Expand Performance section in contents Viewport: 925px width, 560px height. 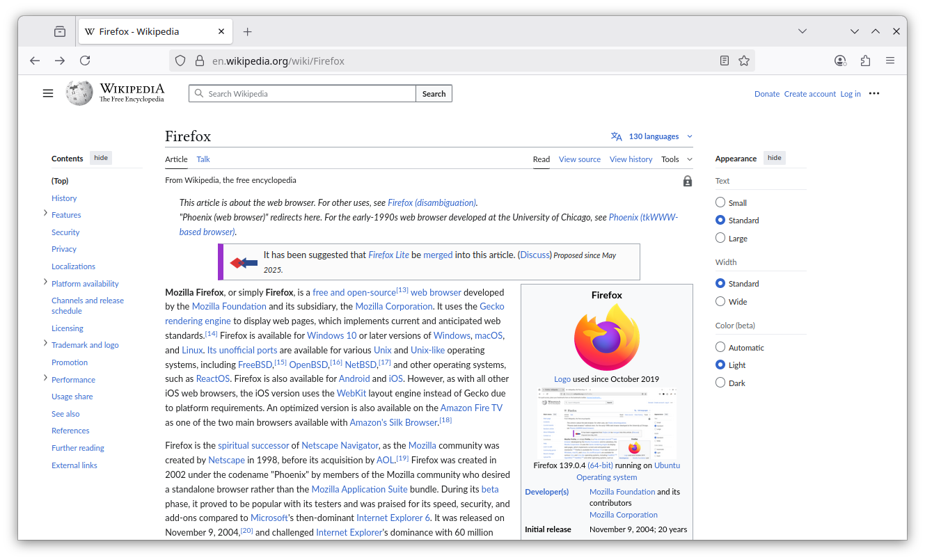click(45, 378)
